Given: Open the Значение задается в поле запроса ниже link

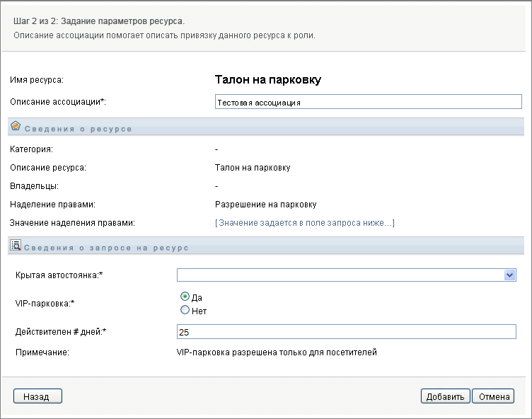Looking at the screenshot, I should point(304,223).
